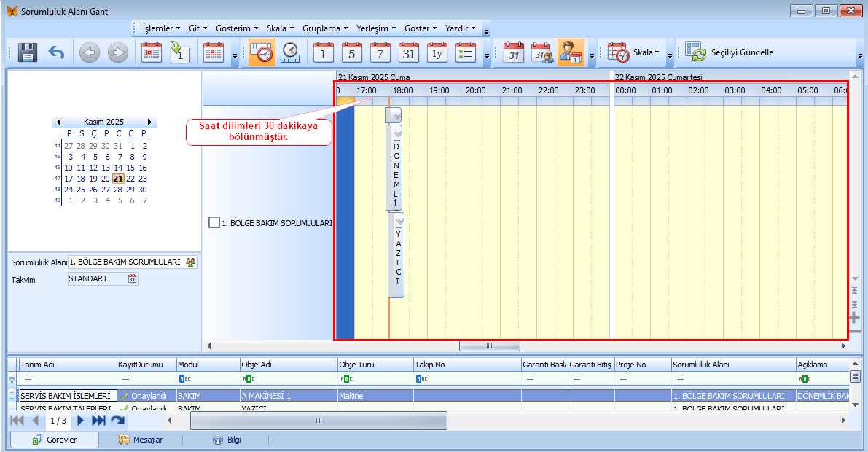Screen dimensions: 868x452
Task: Select the 1y year view icon
Action: coord(437,53)
